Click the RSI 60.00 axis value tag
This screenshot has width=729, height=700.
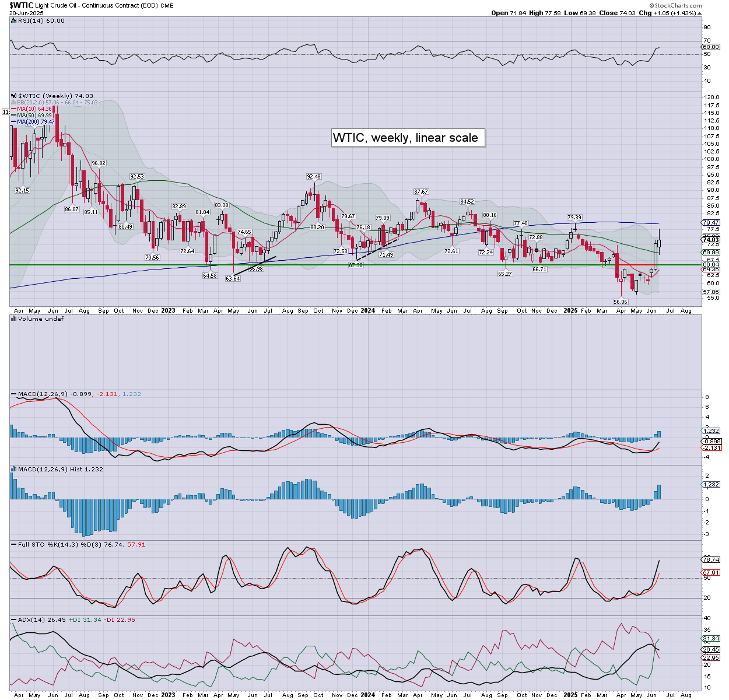711,47
